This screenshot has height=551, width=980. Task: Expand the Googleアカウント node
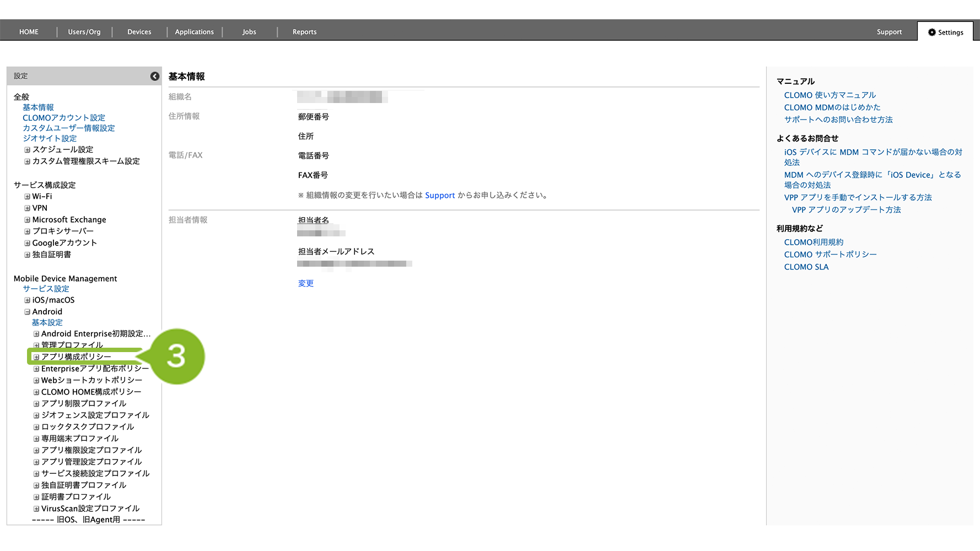(27, 243)
